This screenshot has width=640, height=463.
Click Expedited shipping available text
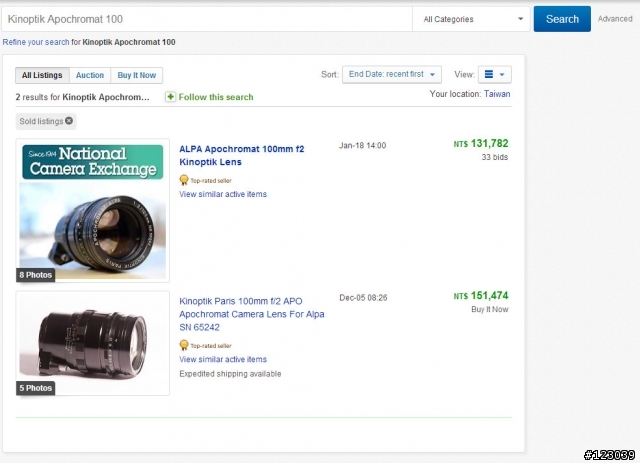[230, 374]
